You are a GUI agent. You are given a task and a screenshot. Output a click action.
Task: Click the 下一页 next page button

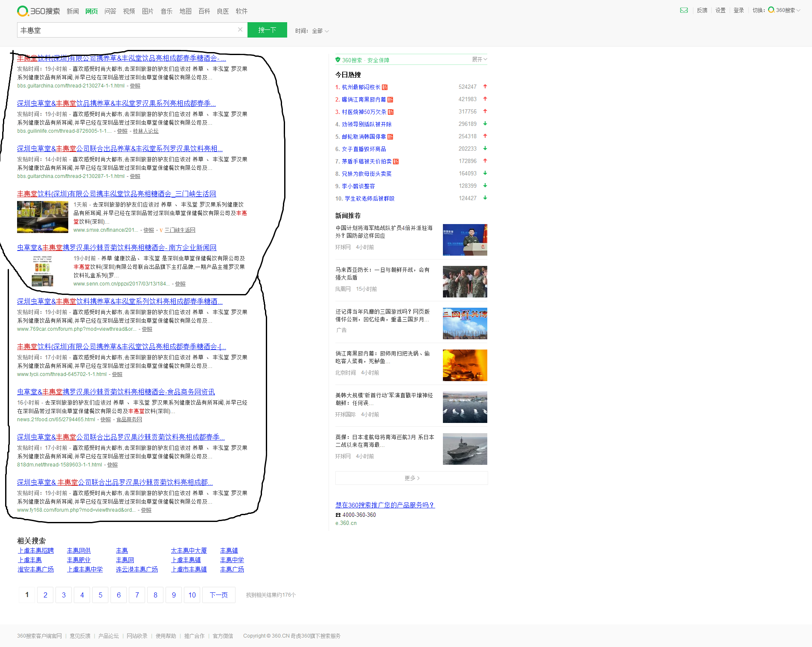tap(219, 595)
